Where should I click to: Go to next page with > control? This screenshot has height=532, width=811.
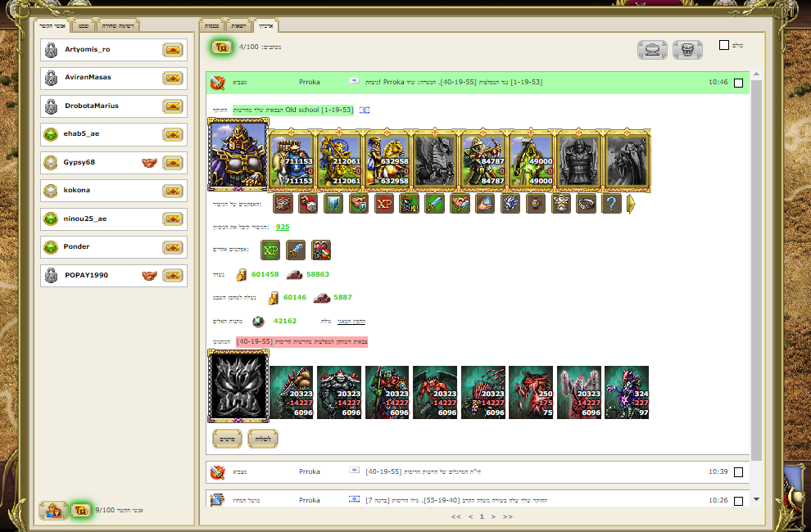[493, 516]
